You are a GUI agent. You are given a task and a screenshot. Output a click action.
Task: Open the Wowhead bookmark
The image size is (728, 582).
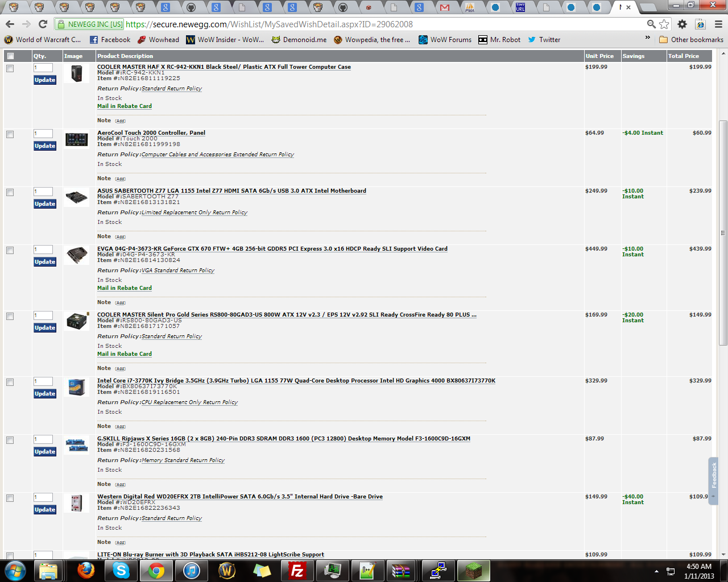click(x=158, y=40)
